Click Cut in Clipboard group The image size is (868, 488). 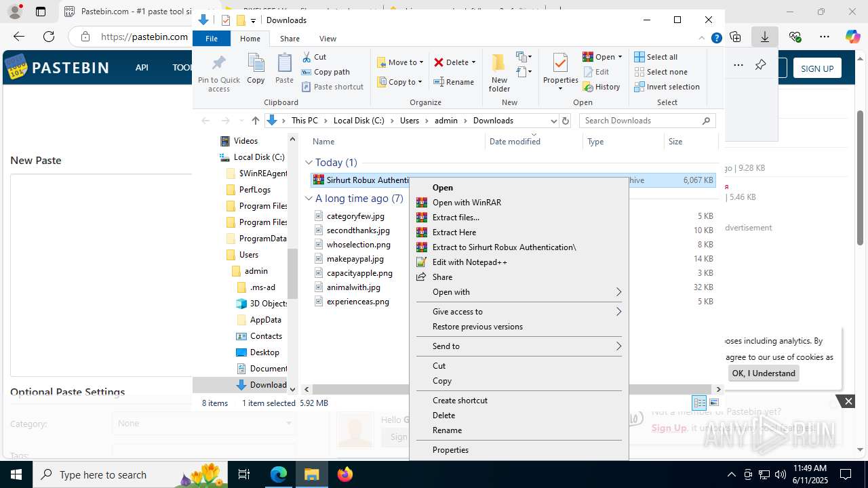point(314,57)
